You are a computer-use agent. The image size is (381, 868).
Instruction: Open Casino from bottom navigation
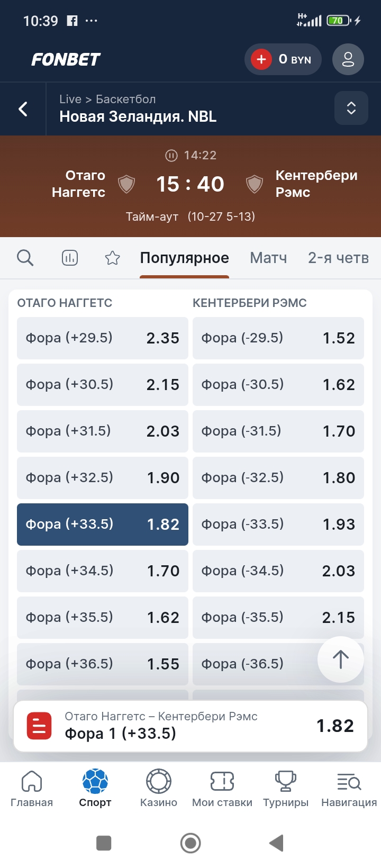pyautogui.click(x=158, y=788)
